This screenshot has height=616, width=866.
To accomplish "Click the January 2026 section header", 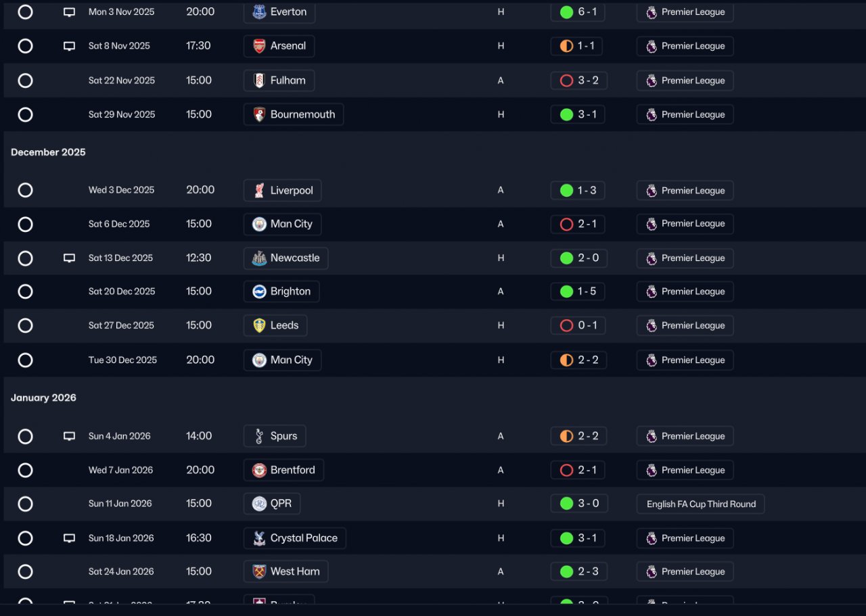I will pyautogui.click(x=43, y=398).
